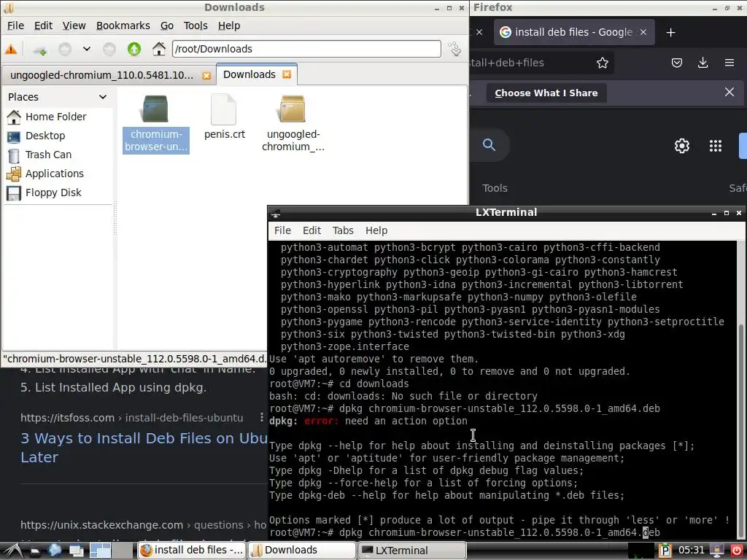This screenshot has height=560, width=747.
Task: Click the greyed back navigation arrow in Downloads window
Action: [x=65, y=49]
